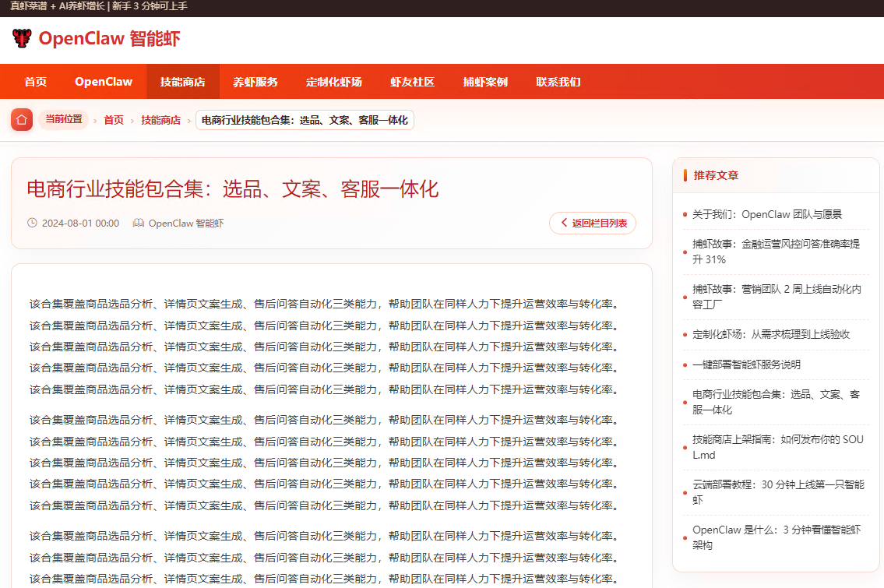Click the 返回栏目列表 button
This screenshot has width=884, height=588.
click(593, 224)
